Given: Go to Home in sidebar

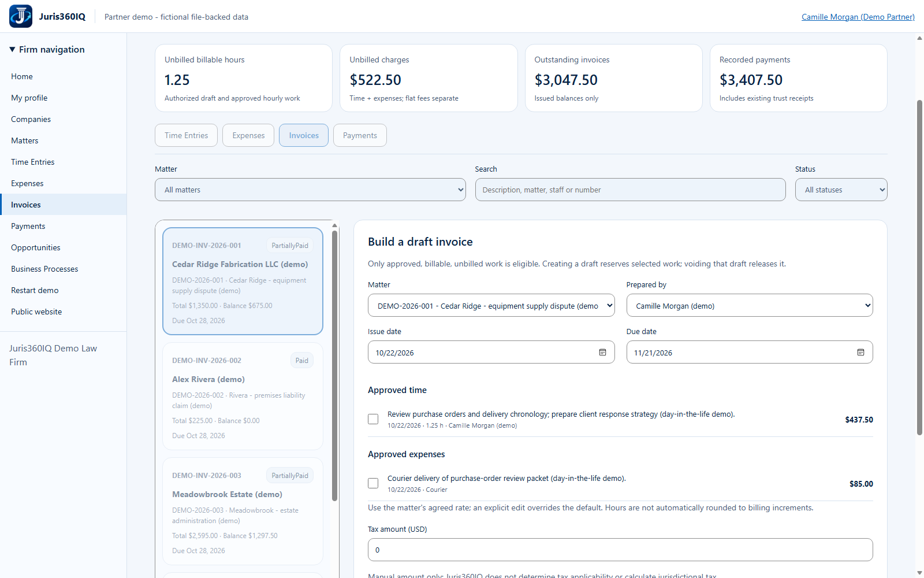Looking at the screenshot, I should (x=64, y=76).
